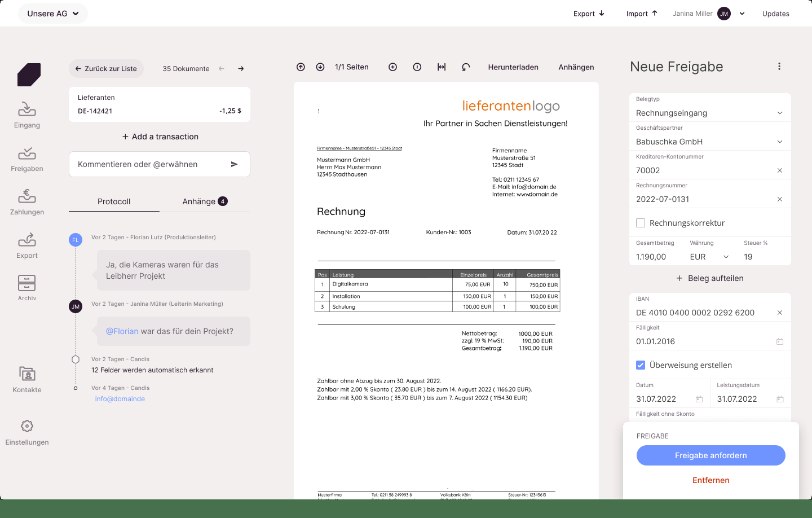Expand the Unsere AG company dropdown

53,14
